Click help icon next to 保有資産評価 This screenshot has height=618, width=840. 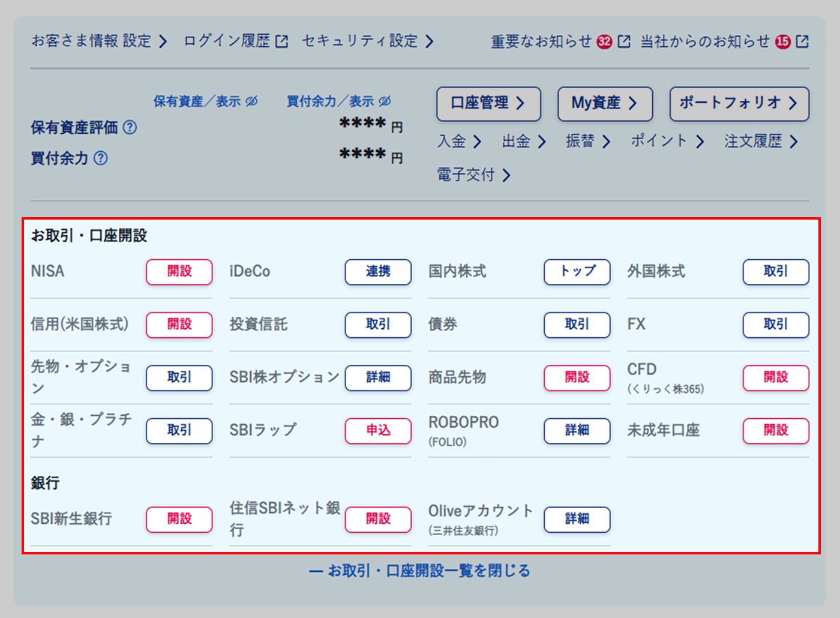click(x=130, y=127)
